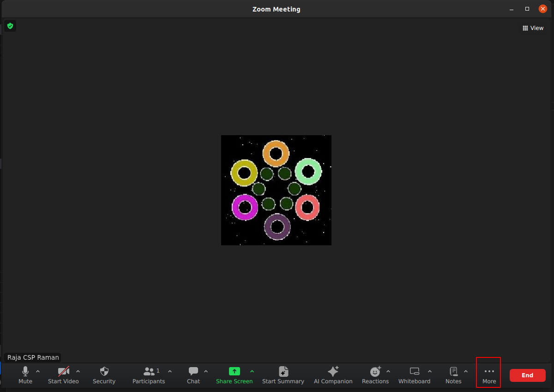Launch the AI Companion
The height and width of the screenshot is (392, 554).
(x=333, y=375)
